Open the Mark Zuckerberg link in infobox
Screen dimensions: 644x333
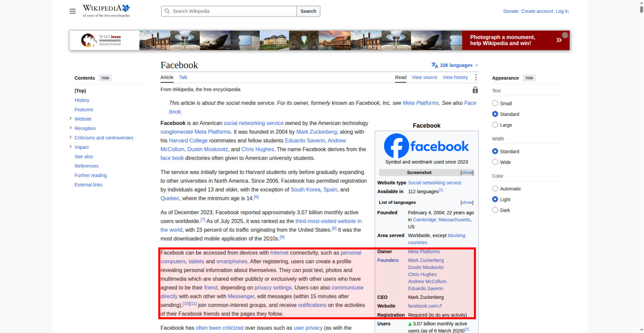(x=426, y=260)
